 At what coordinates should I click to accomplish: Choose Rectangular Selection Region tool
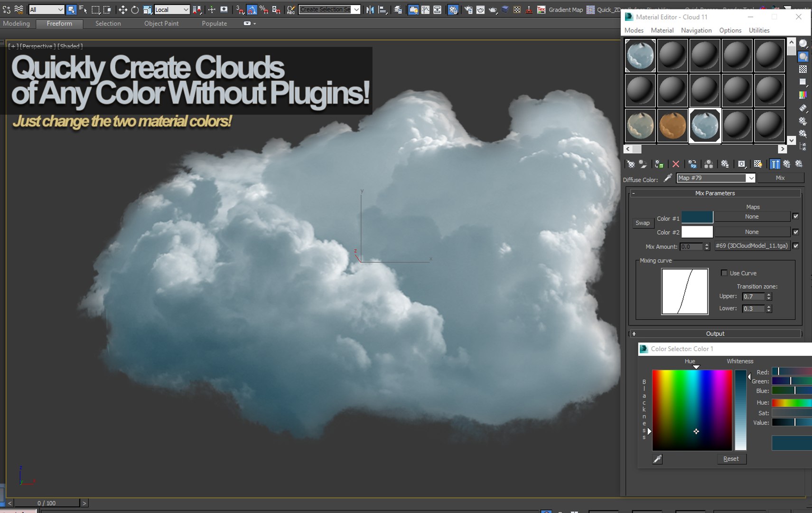pyautogui.click(x=95, y=9)
